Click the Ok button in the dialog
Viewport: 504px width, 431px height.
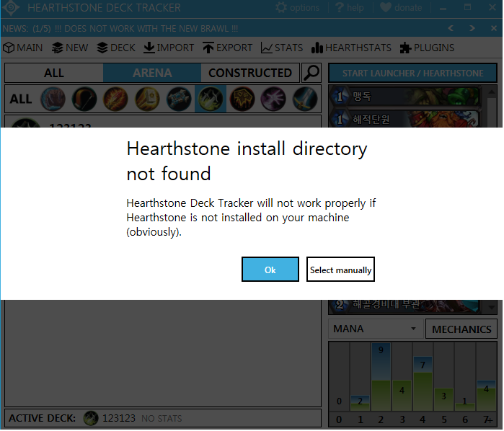[x=270, y=270]
